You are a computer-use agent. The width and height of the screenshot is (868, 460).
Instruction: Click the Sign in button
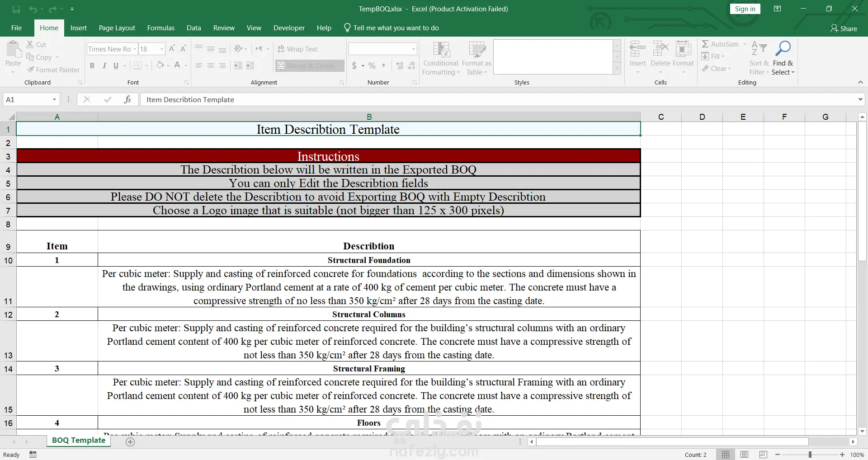(745, 9)
